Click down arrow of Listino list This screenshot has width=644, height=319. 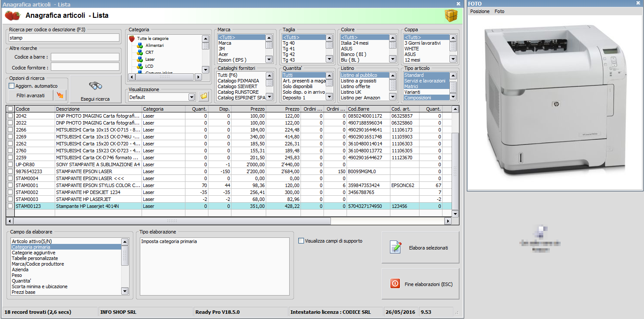(393, 97)
